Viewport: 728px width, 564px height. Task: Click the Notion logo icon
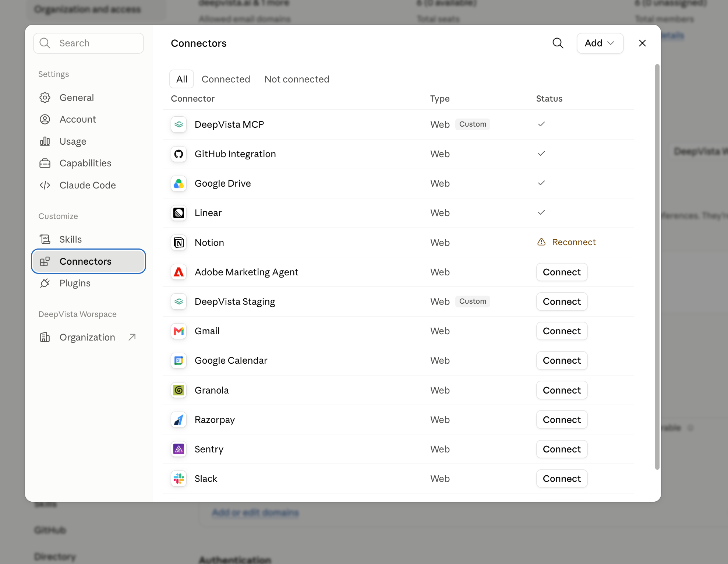click(179, 243)
